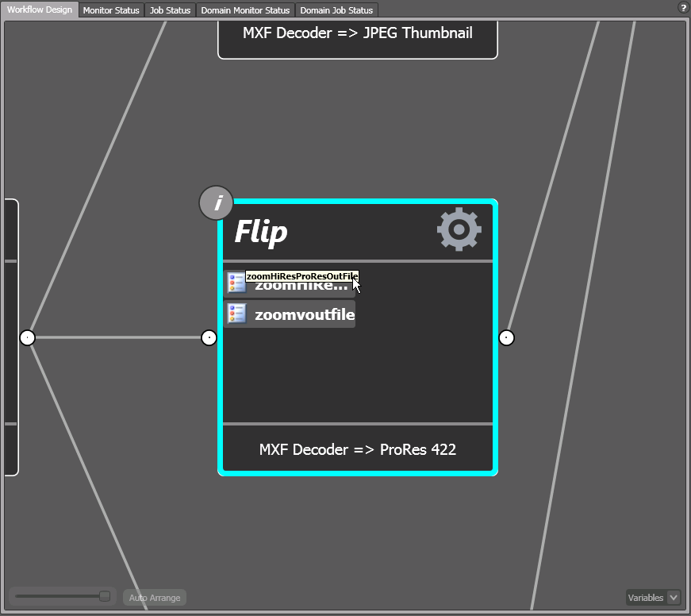Select the Domain Monitor Status tab

(245, 10)
